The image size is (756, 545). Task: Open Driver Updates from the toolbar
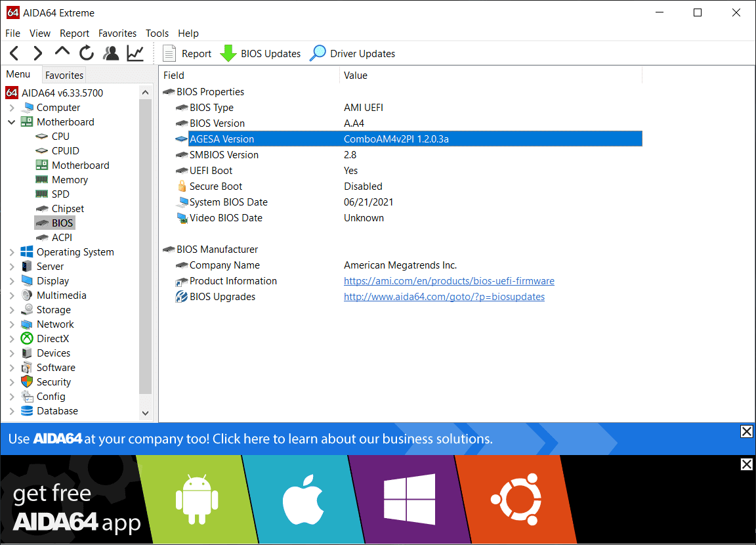pyautogui.click(x=352, y=54)
